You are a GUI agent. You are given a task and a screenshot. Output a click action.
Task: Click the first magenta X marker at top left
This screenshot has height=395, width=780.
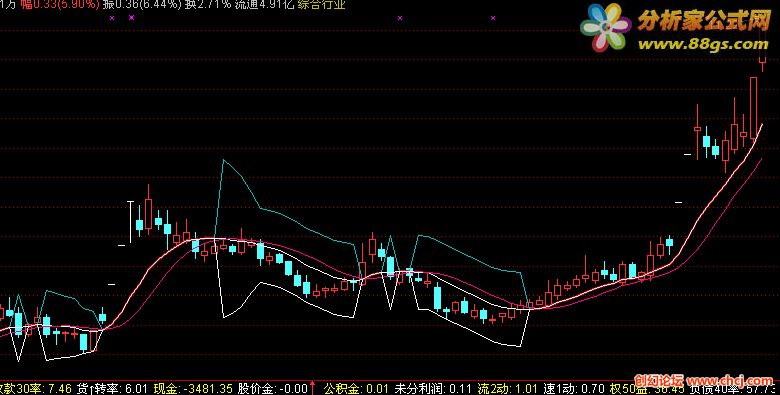click(x=112, y=18)
